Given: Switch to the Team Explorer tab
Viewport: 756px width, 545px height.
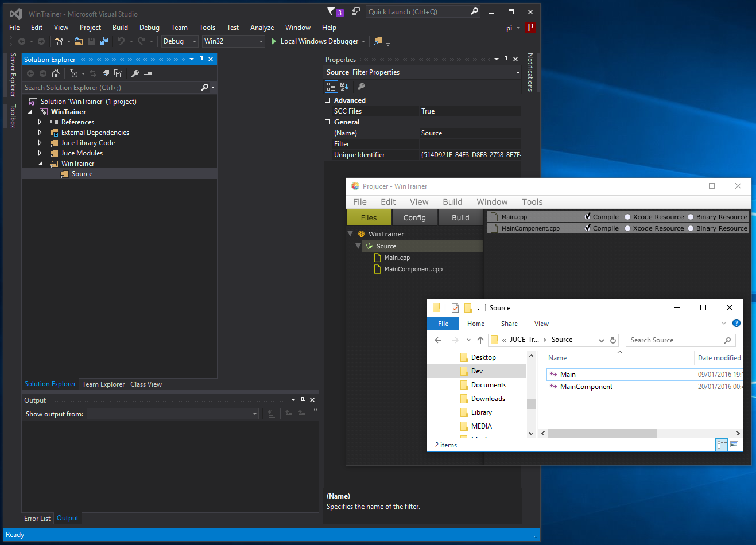Looking at the screenshot, I should coord(103,384).
